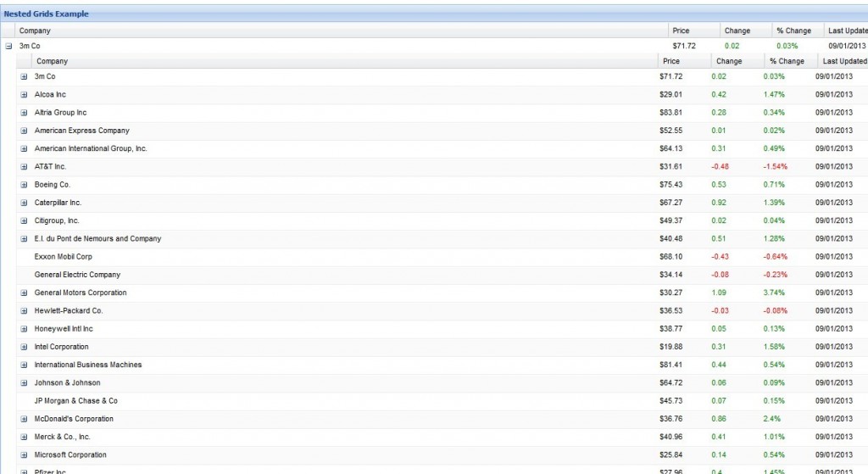Viewport: 868px width, 474px height.
Task: Sort by nested Company column header
Action: 345,61
